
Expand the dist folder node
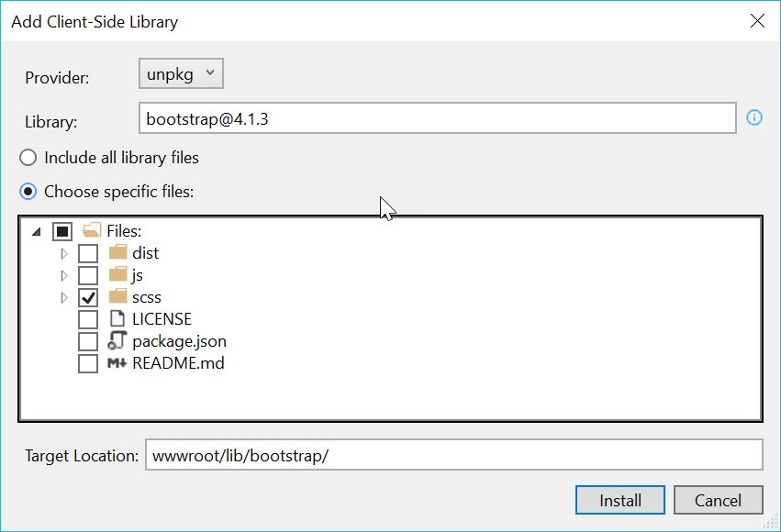[63, 253]
